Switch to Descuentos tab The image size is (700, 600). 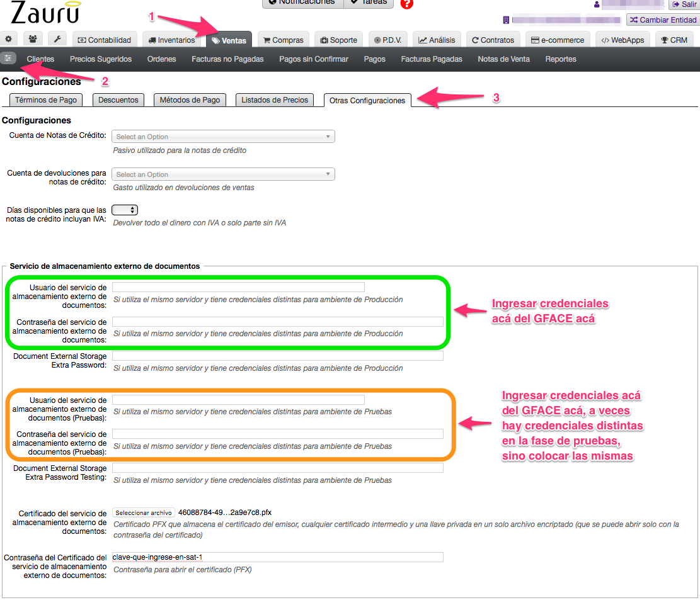[118, 100]
